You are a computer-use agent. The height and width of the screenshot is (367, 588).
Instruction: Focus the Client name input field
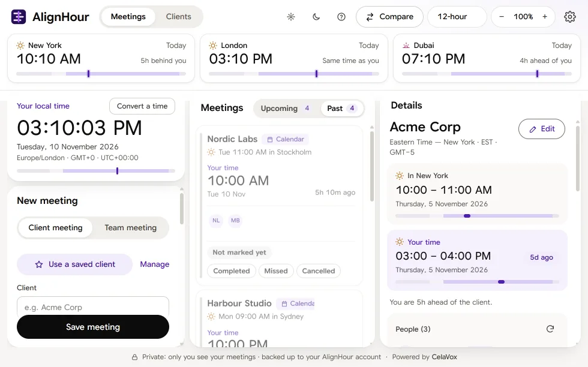click(93, 307)
